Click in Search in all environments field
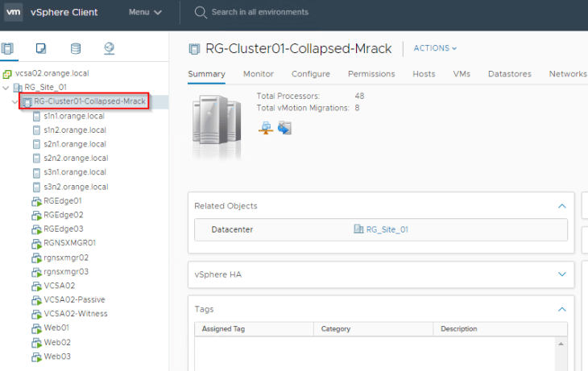This screenshot has height=371, width=588. click(x=260, y=12)
